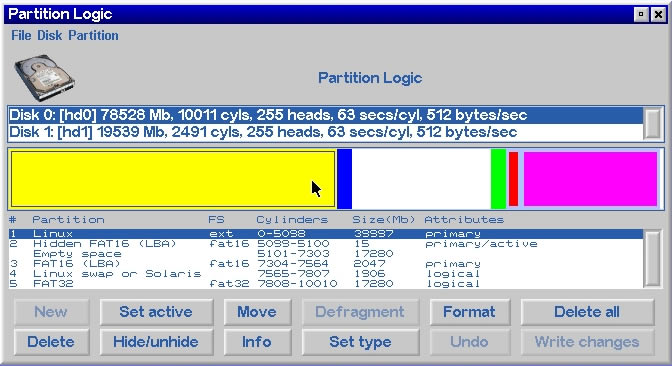Open the Partition menu
Image resolution: width=672 pixels, height=366 pixels.
coord(93,36)
